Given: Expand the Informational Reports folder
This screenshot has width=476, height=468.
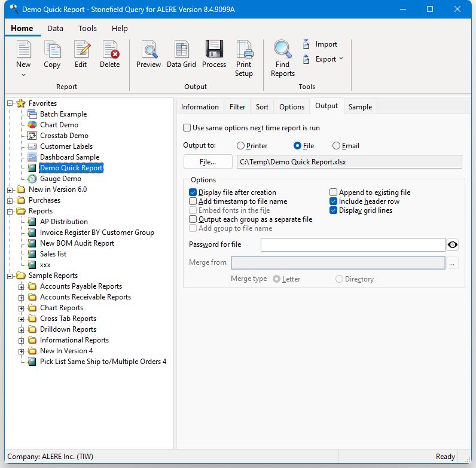Looking at the screenshot, I should pyautogui.click(x=22, y=341).
